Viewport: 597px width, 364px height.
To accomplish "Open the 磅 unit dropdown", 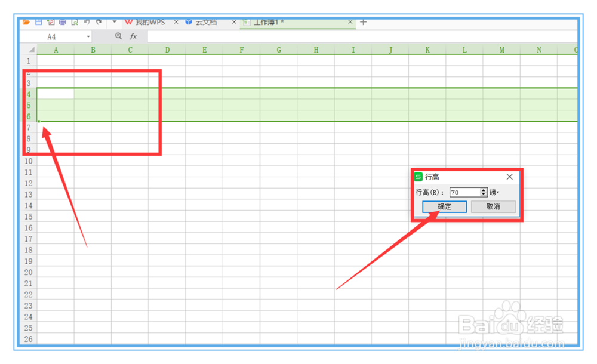I will [x=494, y=192].
